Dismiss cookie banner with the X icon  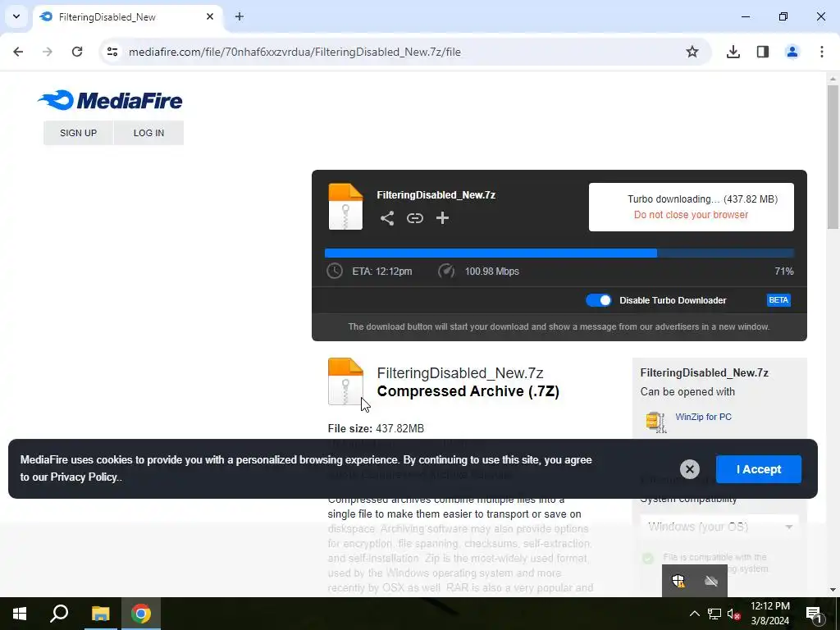tap(689, 469)
